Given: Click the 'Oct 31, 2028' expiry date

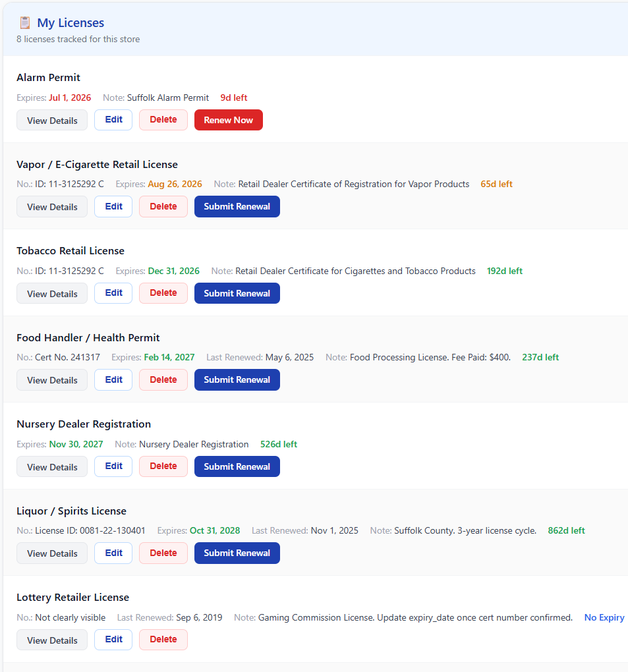Looking at the screenshot, I should [x=215, y=530].
